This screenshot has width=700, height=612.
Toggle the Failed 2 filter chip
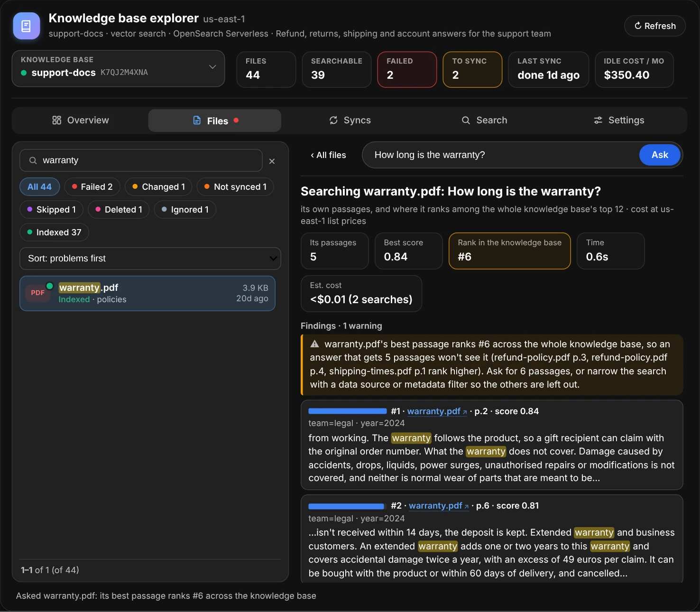coord(92,187)
